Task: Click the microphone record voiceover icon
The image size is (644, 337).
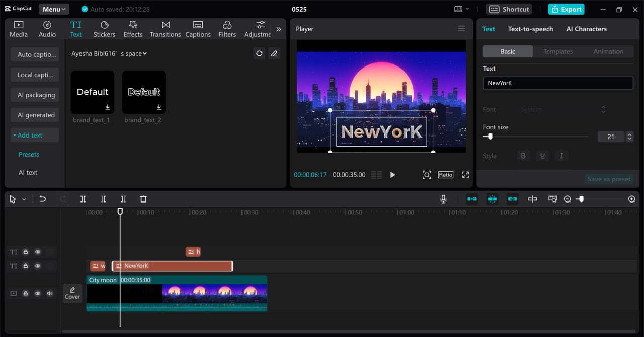Action: 443,199
